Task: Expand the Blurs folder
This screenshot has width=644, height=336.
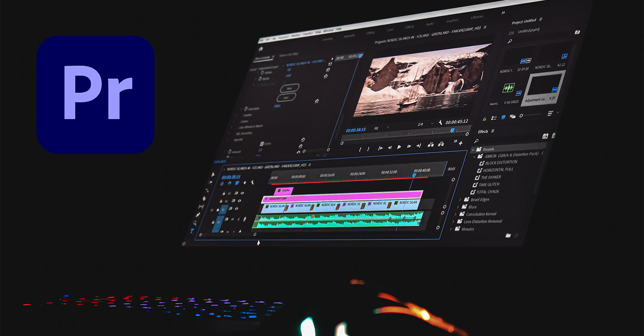Action: coord(458,207)
